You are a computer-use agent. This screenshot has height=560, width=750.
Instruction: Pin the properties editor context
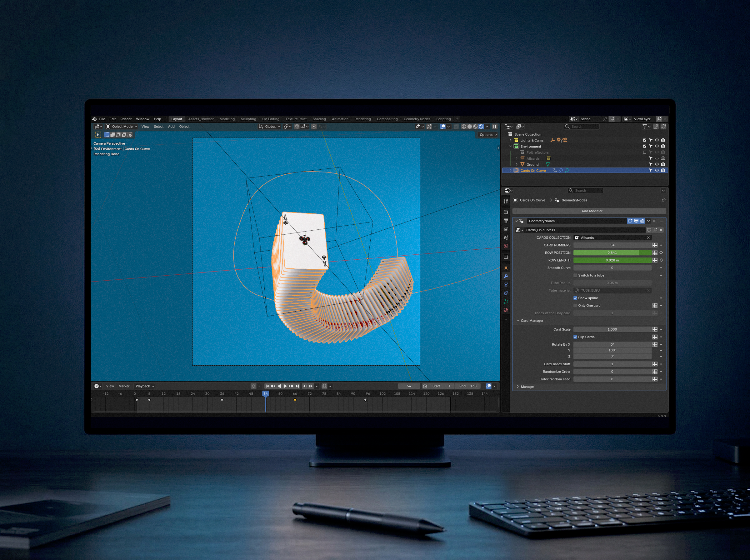pyautogui.click(x=663, y=200)
